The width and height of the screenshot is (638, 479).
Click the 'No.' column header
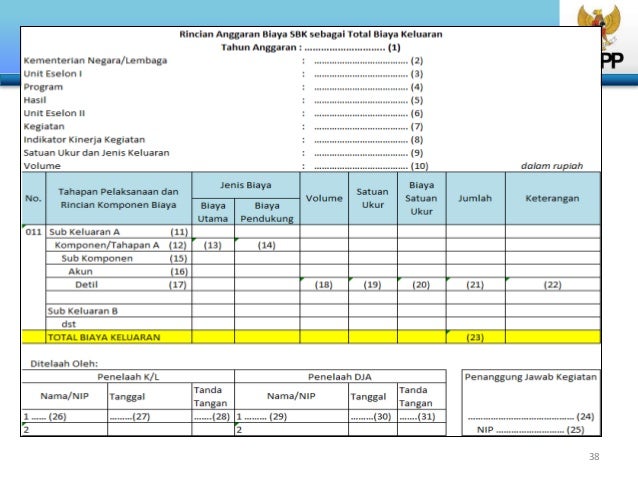pos(33,199)
